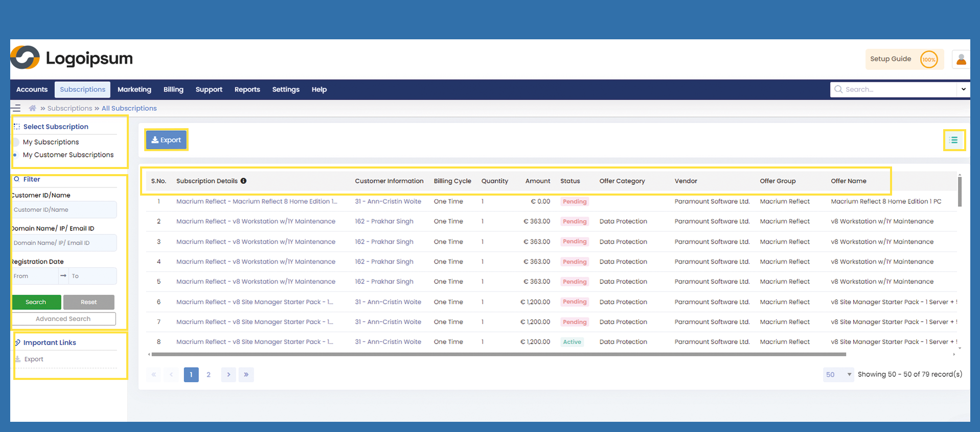Click the Customer ID/Name input field
The height and width of the screenshot is (432, 980).
pos(64,210)
